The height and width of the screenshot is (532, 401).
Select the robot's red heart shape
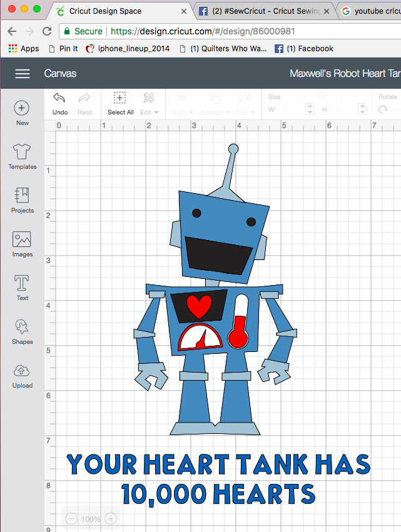199,306
